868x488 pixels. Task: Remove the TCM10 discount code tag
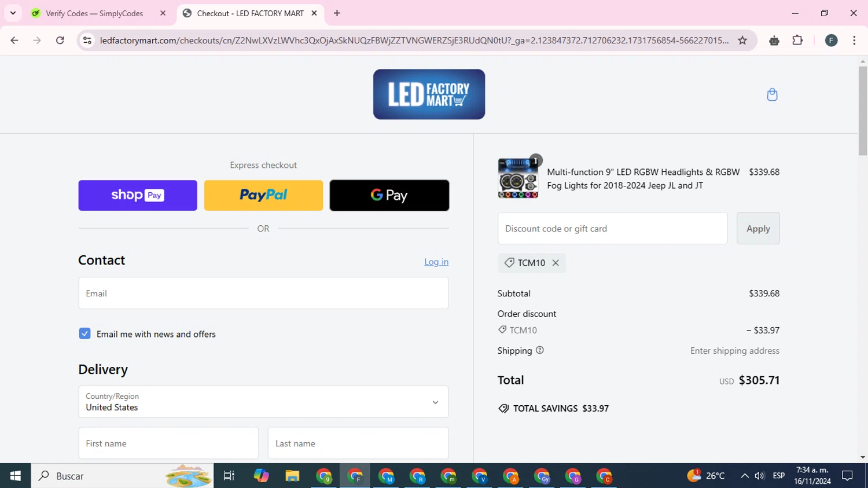coord(556,263)
